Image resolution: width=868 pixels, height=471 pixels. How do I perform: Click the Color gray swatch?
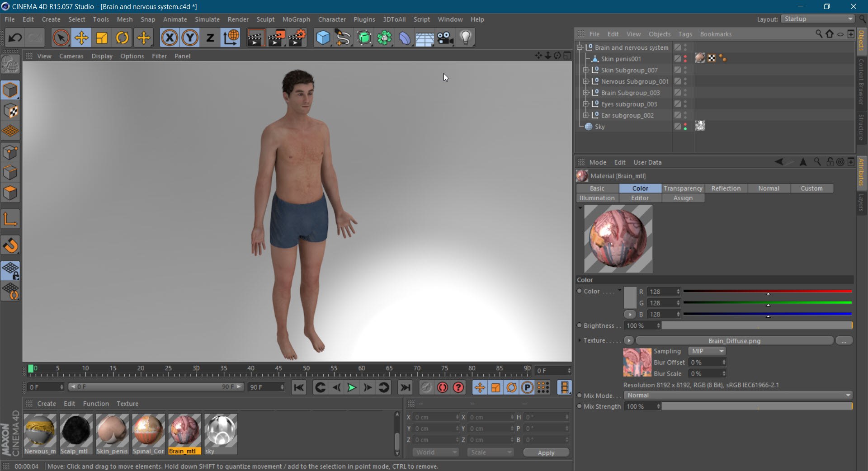(x=630, y=297)
